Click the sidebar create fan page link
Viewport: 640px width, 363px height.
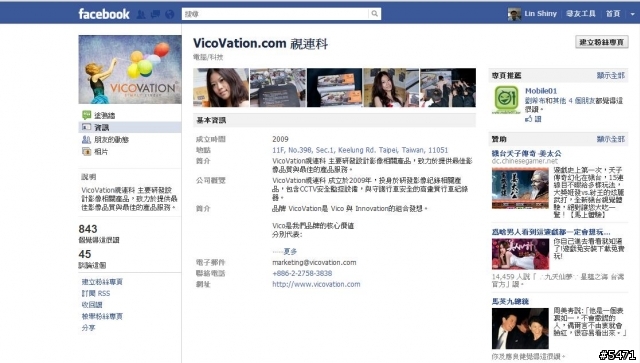coord(102,282)
